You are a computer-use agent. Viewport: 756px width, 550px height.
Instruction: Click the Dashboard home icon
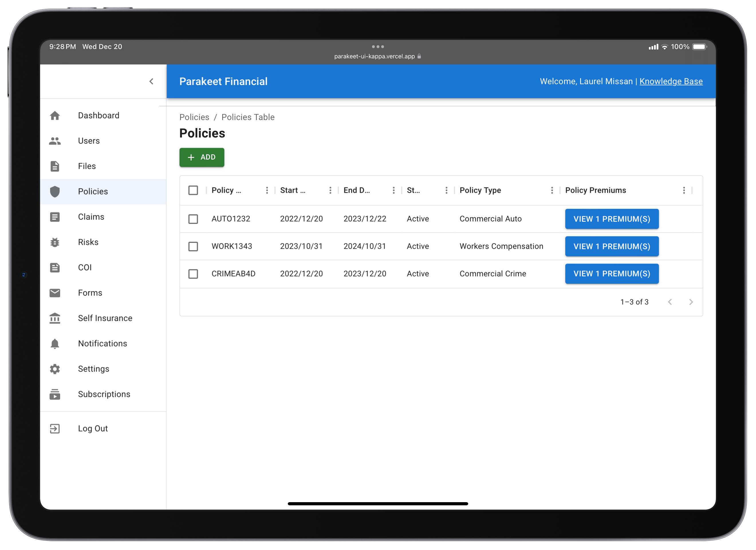pos(55,116)
